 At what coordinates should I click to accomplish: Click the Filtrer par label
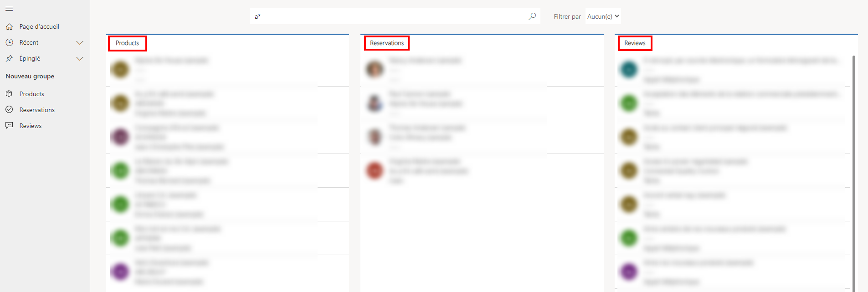(x=567, y=16)
